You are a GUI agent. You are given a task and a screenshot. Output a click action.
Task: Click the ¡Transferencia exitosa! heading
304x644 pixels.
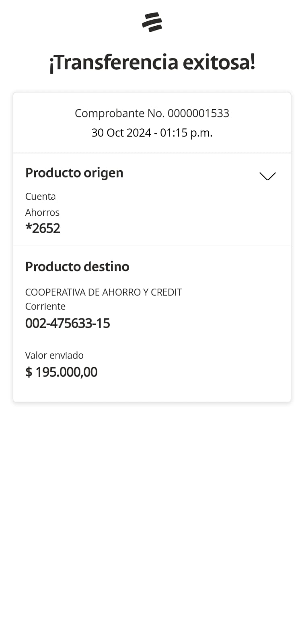pyautogui.click(x=152, y=62)
